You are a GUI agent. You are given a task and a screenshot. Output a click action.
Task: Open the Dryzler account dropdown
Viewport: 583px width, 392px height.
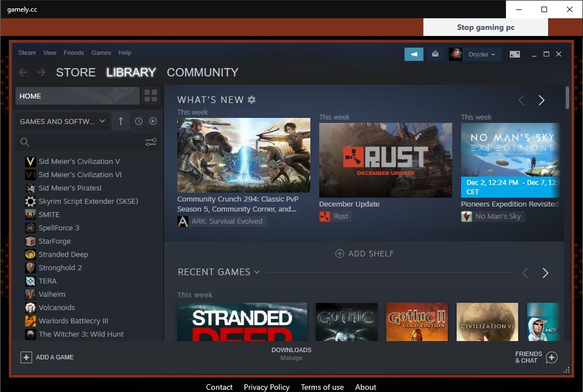click(x=482, y=54)
